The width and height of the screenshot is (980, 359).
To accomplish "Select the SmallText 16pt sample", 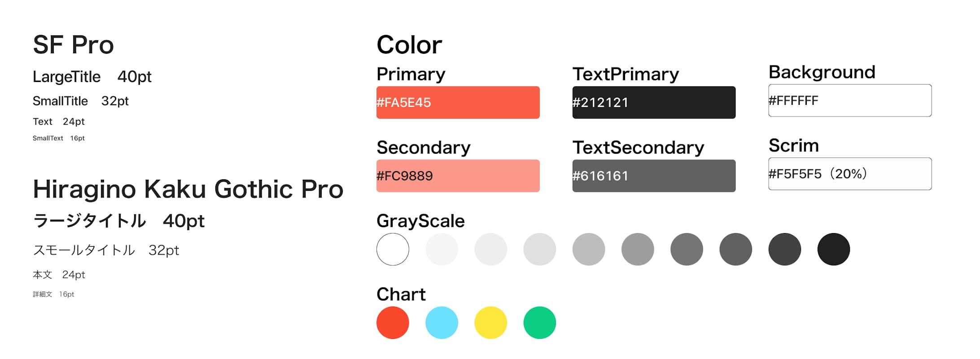I will [58, 138].
